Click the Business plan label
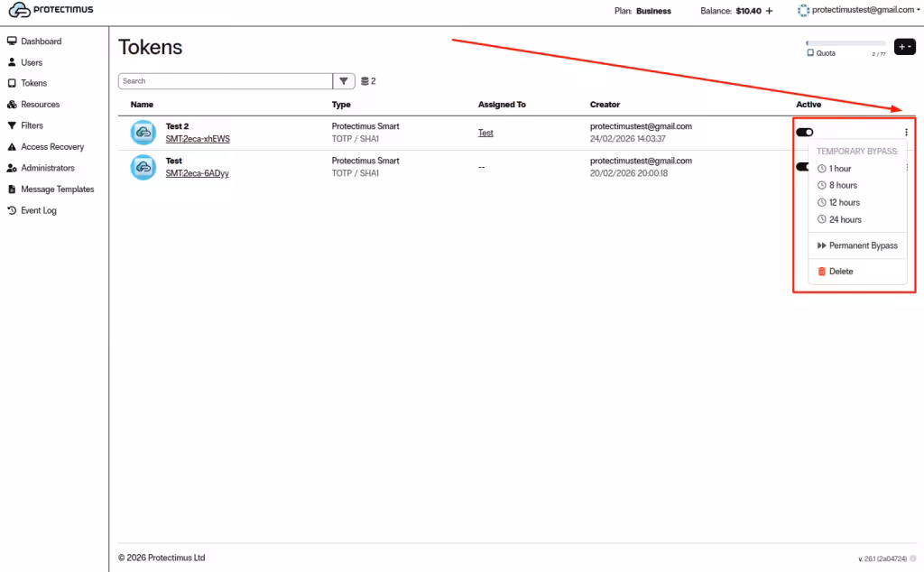Image resolution: width=924 pixels, height=572 pixels. click(x=653, y=11)
